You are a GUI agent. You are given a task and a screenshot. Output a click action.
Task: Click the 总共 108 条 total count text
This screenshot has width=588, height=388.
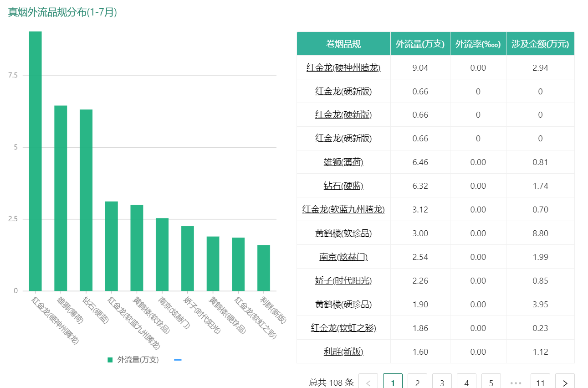coord(331,383)
